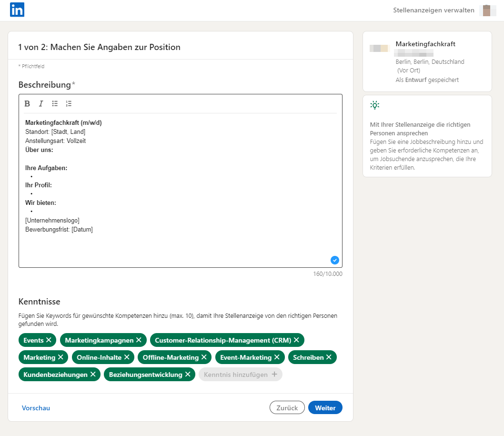
Task: Remove the Offline-Marketing skill keyword
Action: 205,357
